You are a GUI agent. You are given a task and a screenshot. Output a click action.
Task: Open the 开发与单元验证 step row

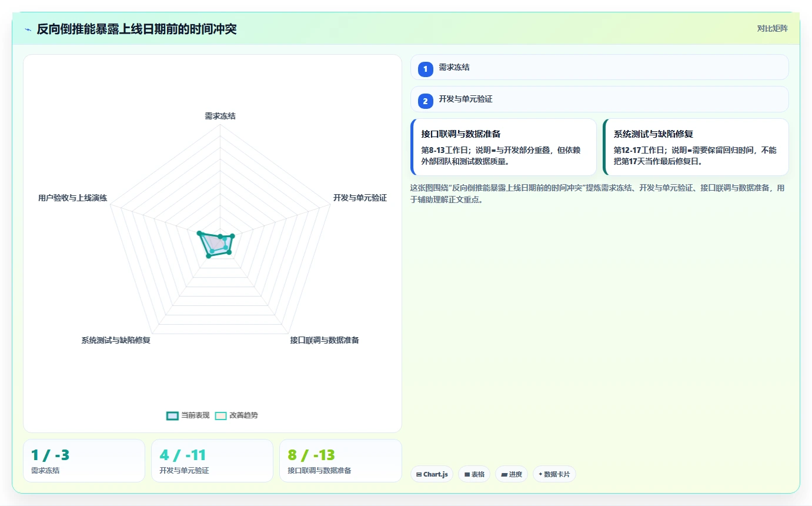coord(599,99)
